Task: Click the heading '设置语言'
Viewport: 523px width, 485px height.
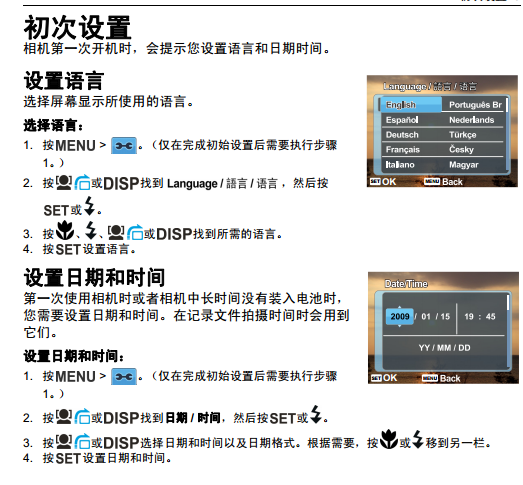Action: (x=64, y=81)
